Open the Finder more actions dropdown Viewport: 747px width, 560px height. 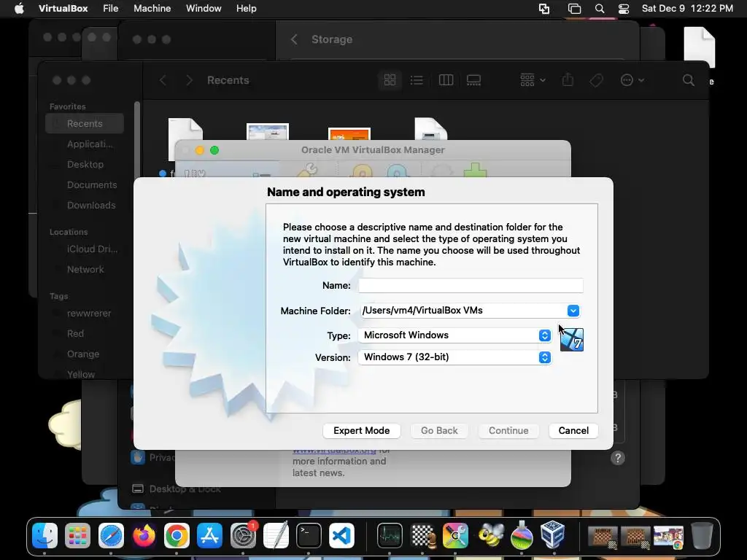[x=632, y=80]
